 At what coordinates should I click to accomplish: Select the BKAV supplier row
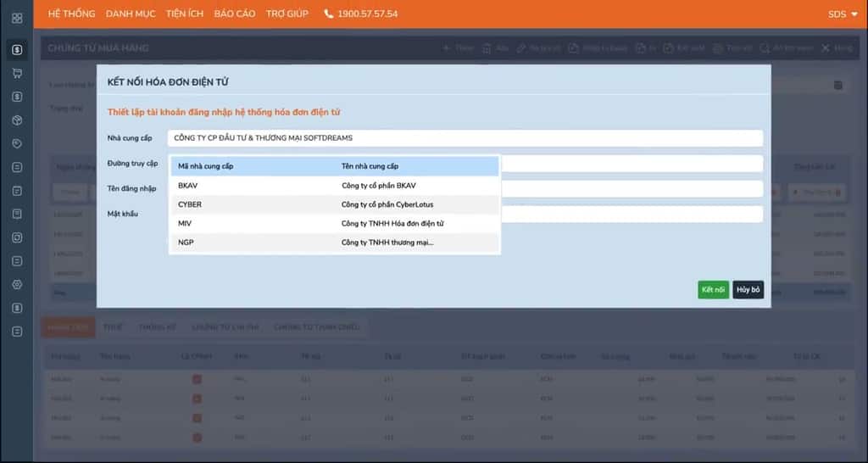335,186
